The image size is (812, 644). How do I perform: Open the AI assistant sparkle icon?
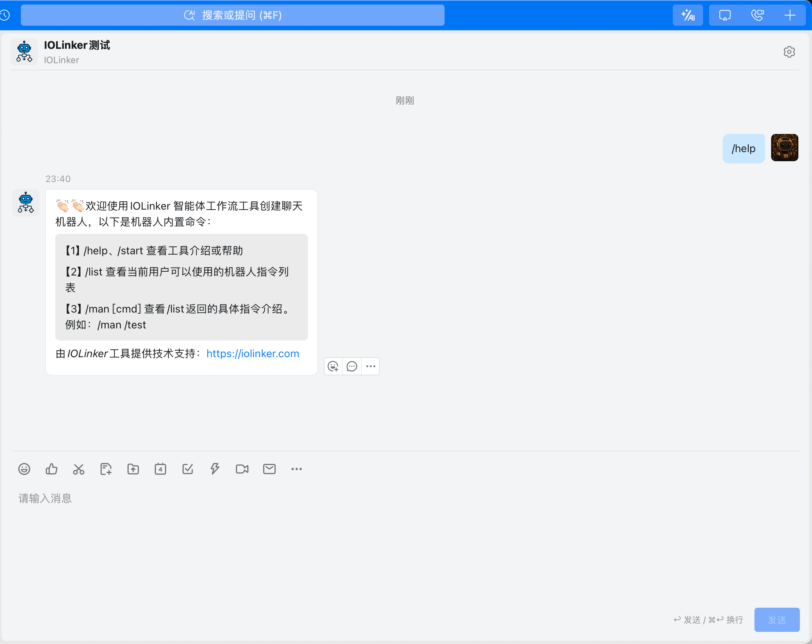click(x=688, y=15)
